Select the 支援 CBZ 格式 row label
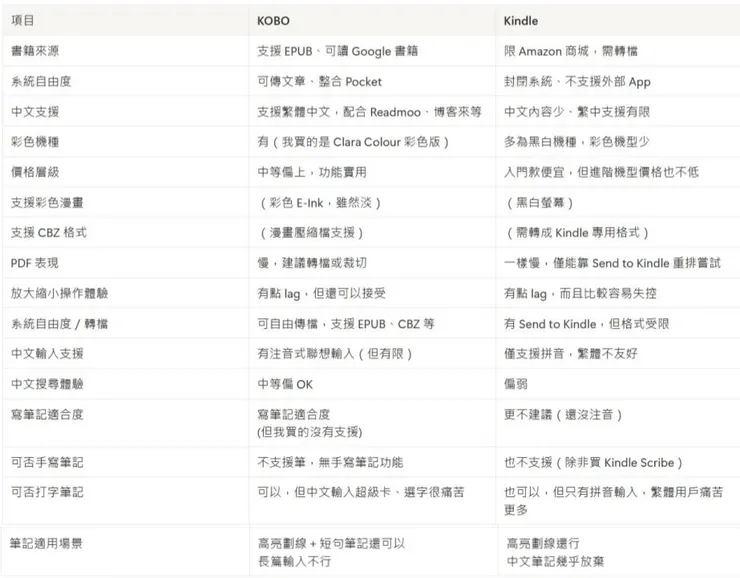Image resolution: width=740 pixels, height=578 pixels. 49,233
